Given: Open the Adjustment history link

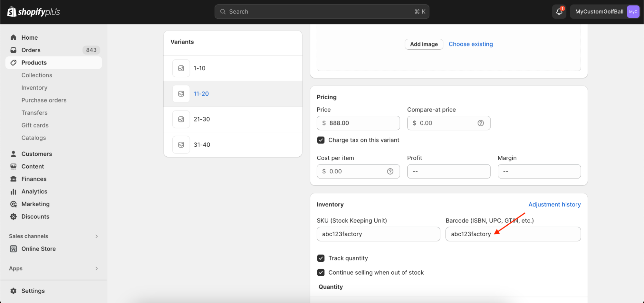Looking at the screenshot, I should click(x=554, y=205).
